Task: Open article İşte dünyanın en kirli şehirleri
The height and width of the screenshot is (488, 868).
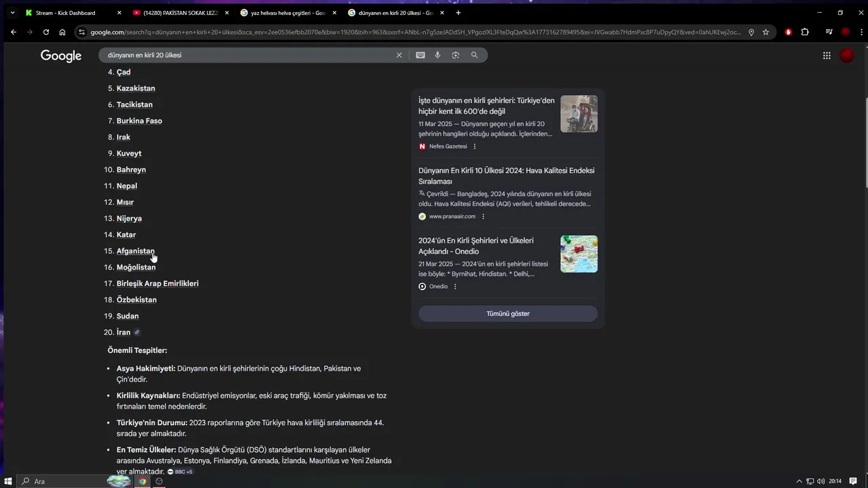Action: click(x=486, y=106)
